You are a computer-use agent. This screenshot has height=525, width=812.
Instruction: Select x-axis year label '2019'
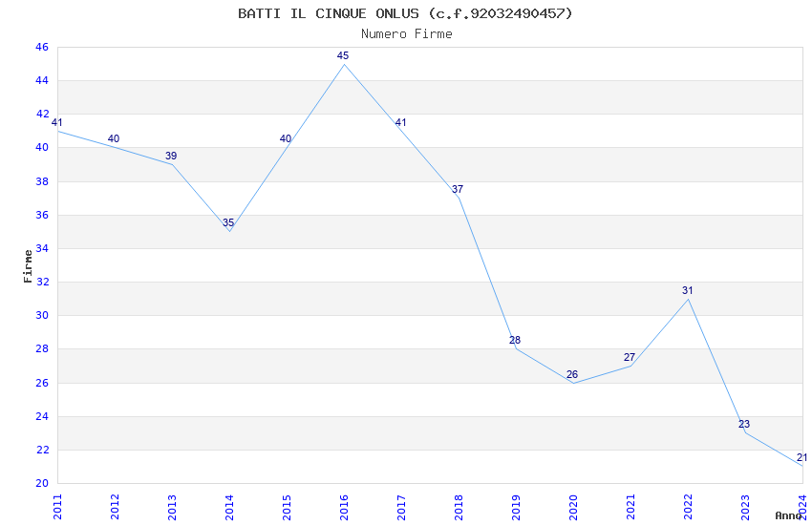(x=516, y=507)
